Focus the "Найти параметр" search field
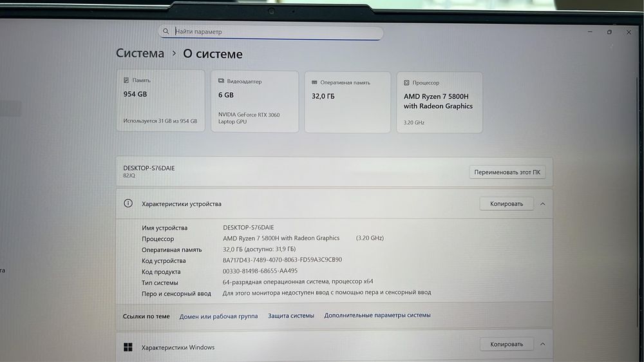This screenshot has width=644, height=362. tap(270, 32)
